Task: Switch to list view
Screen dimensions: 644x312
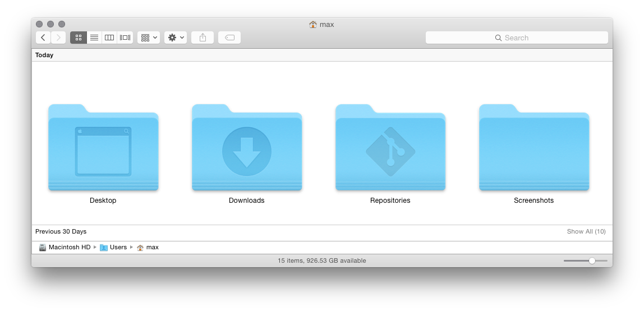Action: (x=94, y=38)
